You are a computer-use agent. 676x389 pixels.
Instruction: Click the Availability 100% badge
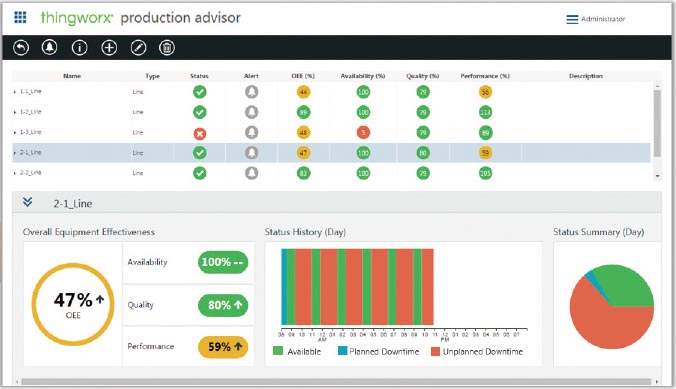coord(223,262)
